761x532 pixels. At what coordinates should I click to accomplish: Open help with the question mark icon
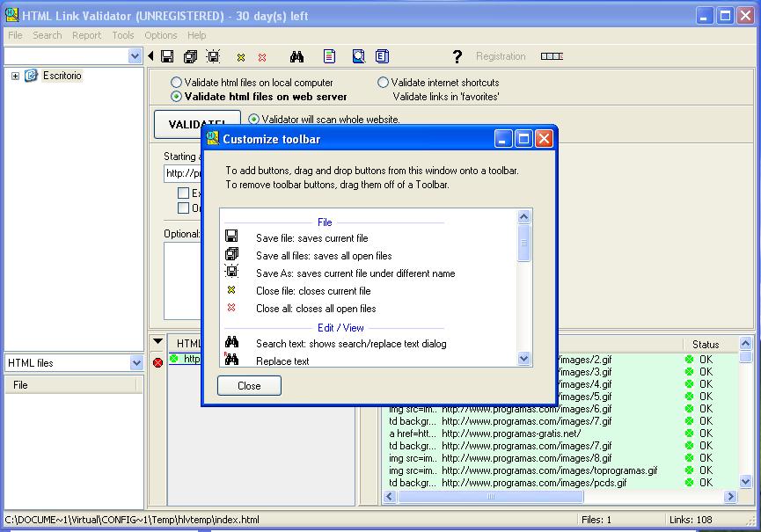457,57
